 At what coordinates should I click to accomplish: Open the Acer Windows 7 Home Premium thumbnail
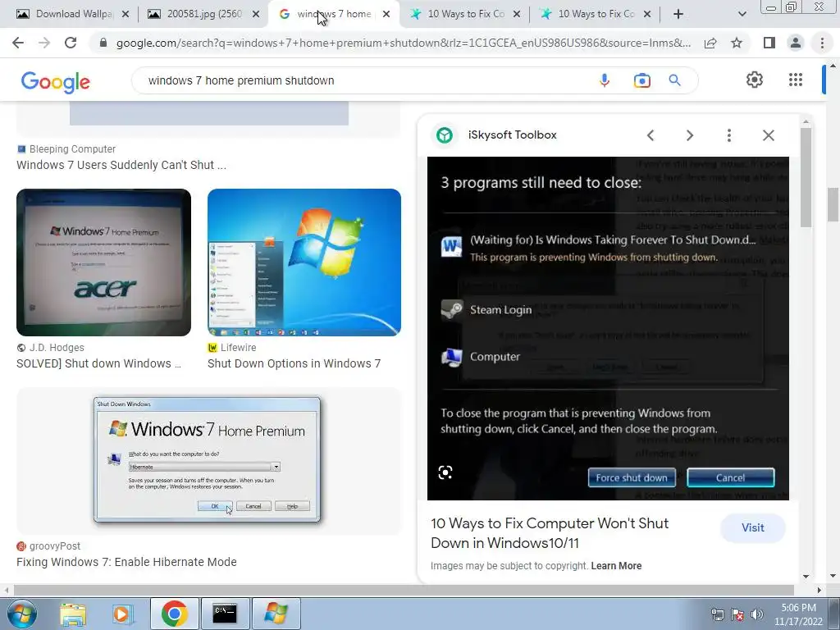click(104, 262)
